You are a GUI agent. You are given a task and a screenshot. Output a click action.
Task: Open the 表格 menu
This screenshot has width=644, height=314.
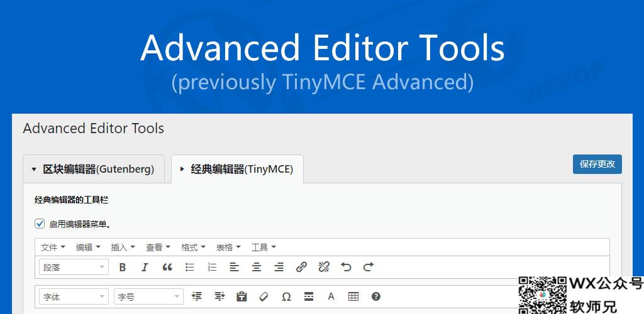(x=228, y=247)
